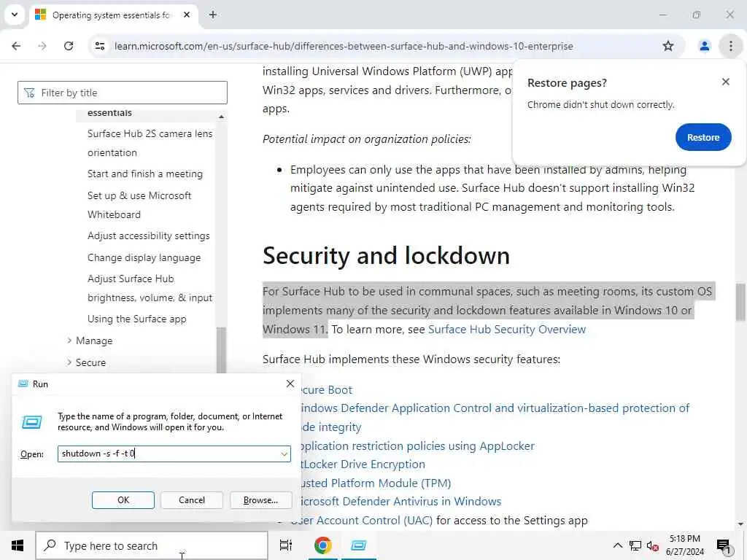The height and width of the screenshot is (560, 747).
Task: Click the muted volume tray icon
Action: click(653, 545)
